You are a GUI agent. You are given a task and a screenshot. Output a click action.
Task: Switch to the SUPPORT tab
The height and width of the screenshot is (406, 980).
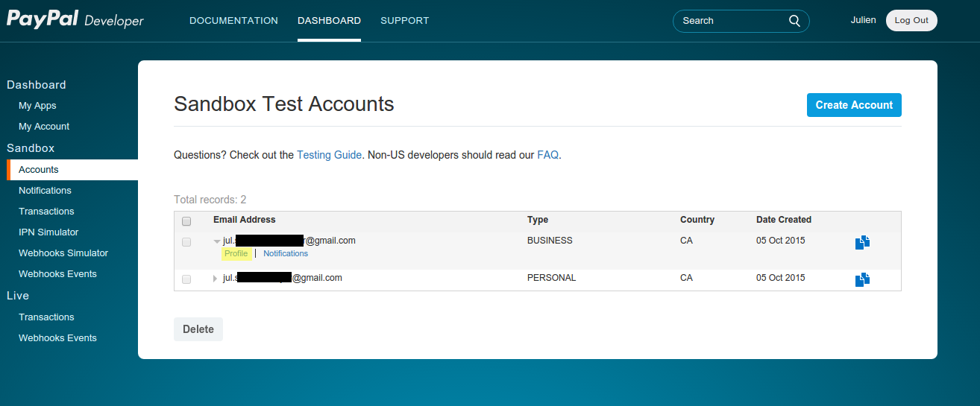click(x=404, y=21)
